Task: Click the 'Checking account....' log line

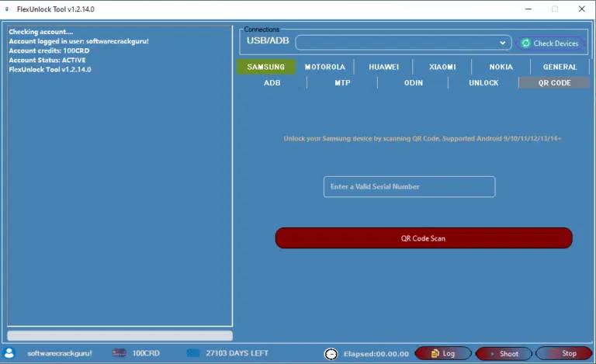Action: tap(40, 32)
